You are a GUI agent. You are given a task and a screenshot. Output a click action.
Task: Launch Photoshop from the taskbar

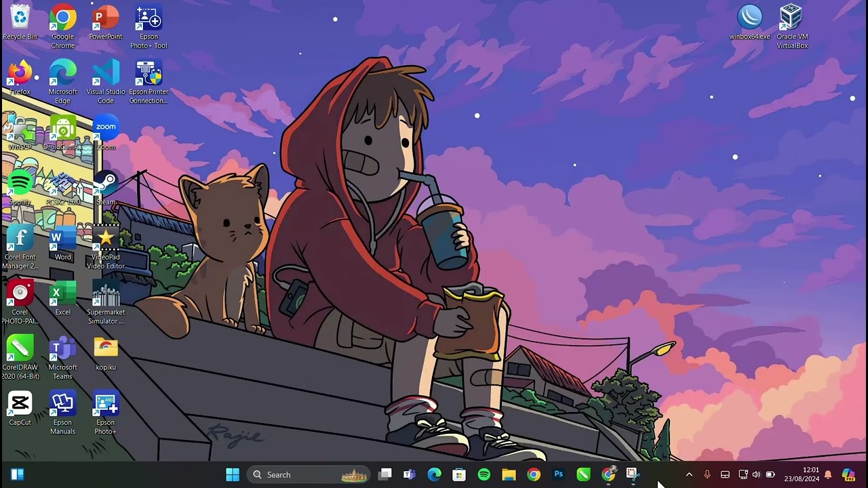tap(559, 474)
